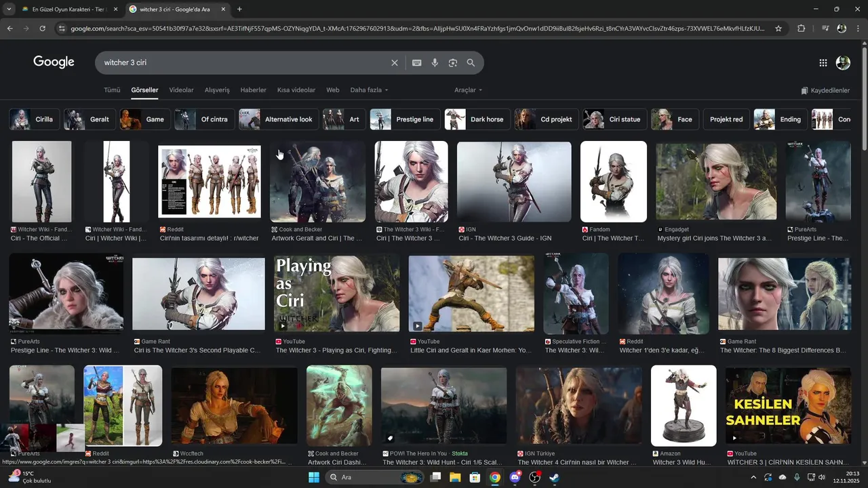Select the Cirilla suggestion chip
The image size is (868, 488).
33,119
